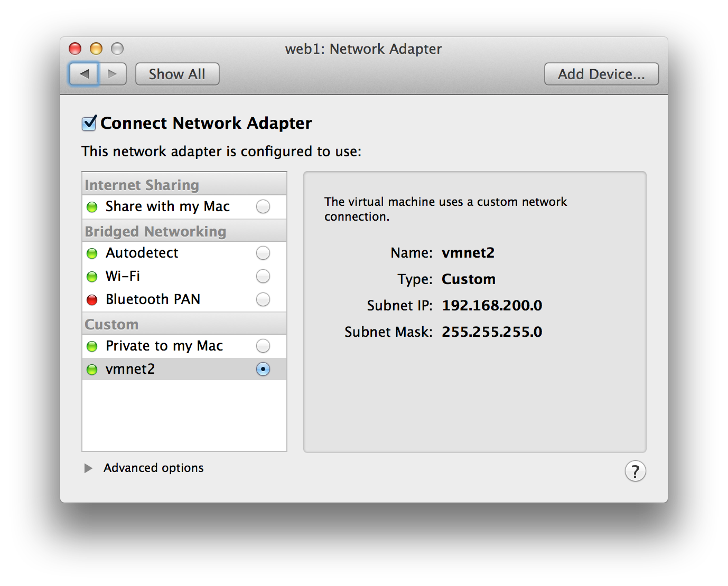
Task: Click the forward navigation arrow
Action: [x=113, y=74]
